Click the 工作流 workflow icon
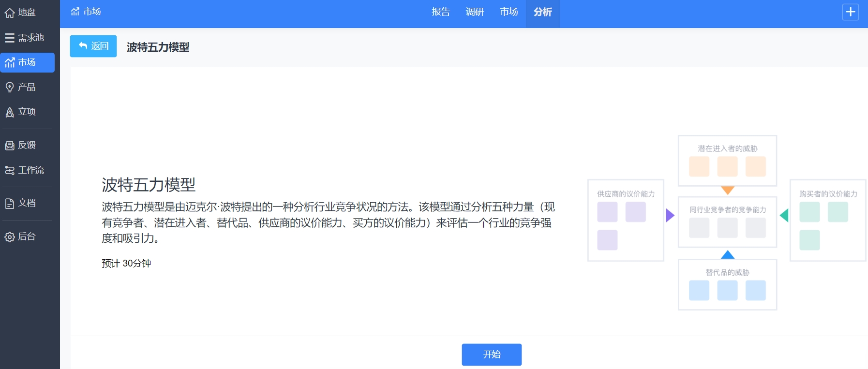 pos(10,170)
